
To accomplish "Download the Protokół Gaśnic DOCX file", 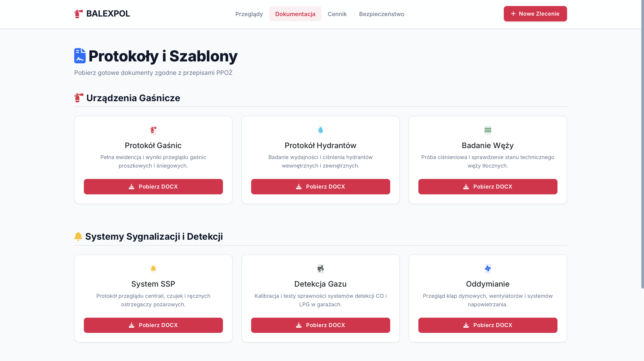I will pyautogui.click(x=153, y=187).
